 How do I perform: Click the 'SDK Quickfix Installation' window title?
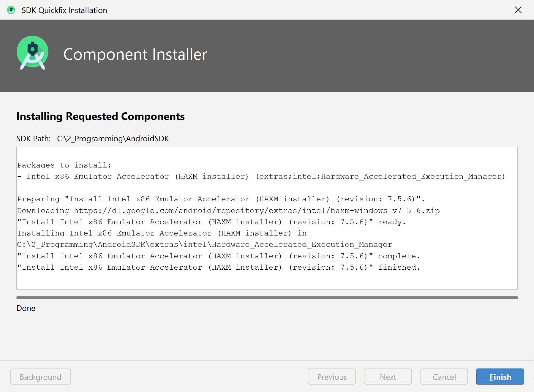64,10
